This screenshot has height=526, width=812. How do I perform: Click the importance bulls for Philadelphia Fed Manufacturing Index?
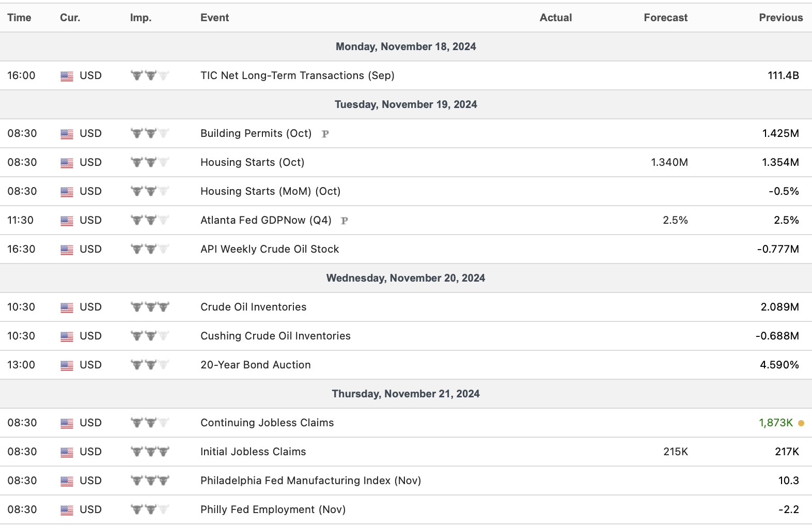[150, 481]
